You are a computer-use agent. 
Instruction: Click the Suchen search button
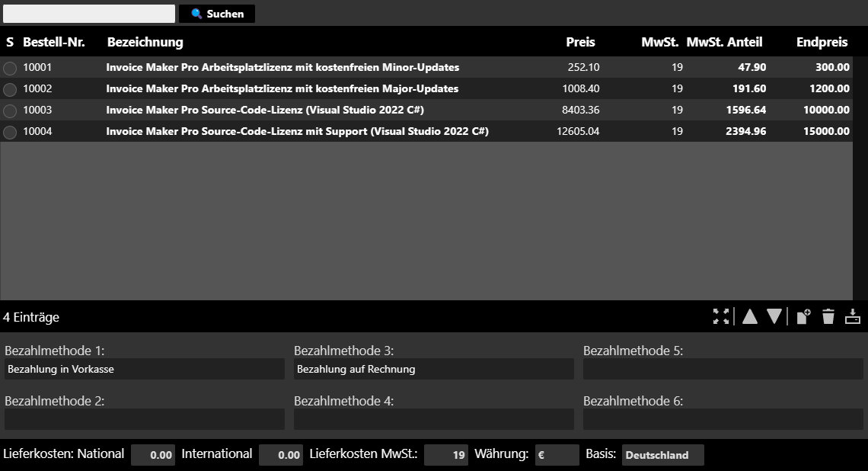tap(217, 14)
